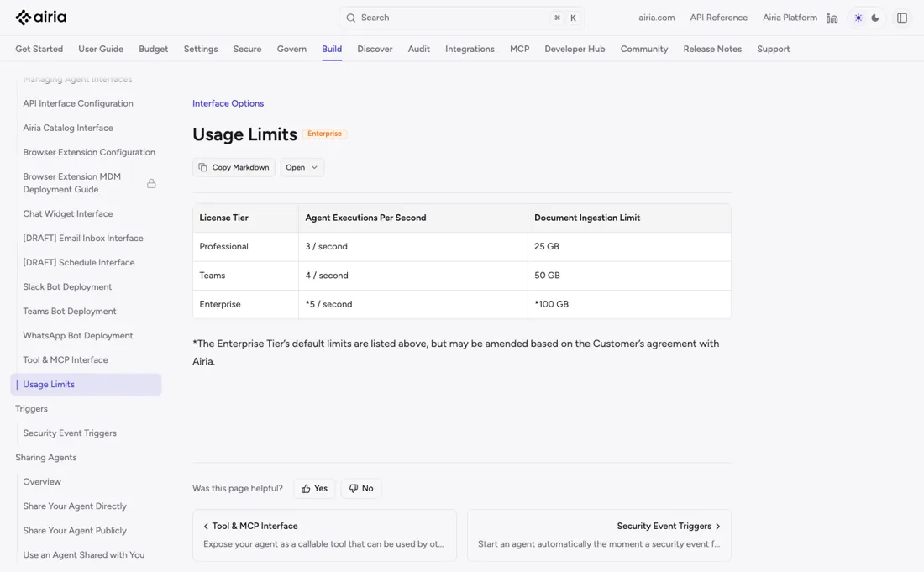
Task: Open the User Guide tab
Action: coord(101,49)
